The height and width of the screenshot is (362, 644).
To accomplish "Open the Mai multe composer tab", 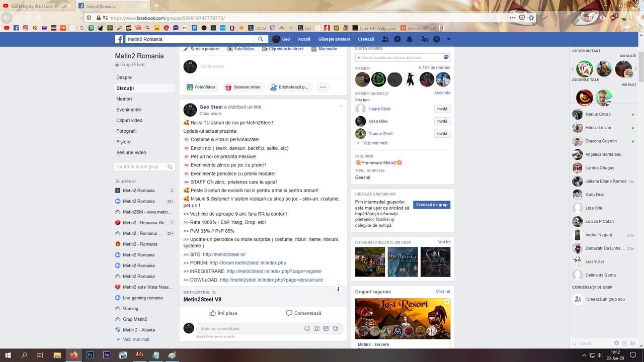I will click(x=325, y=49).
